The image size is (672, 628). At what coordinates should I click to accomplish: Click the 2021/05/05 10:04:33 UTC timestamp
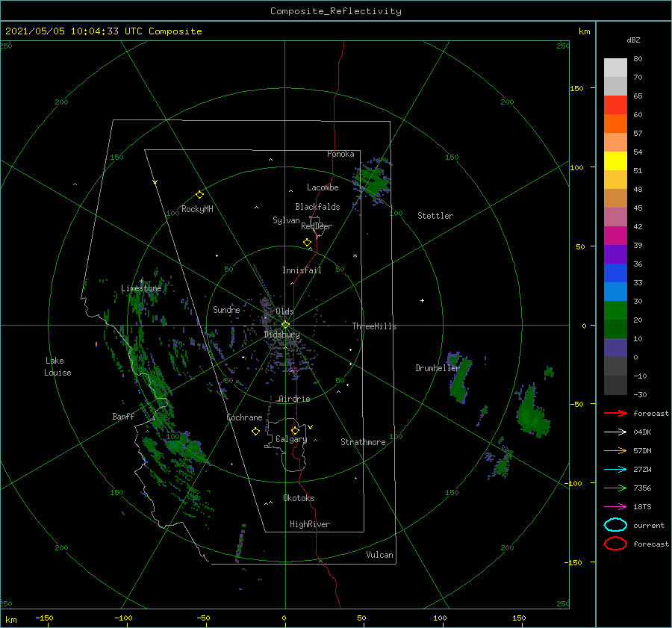tap(103, 31)
